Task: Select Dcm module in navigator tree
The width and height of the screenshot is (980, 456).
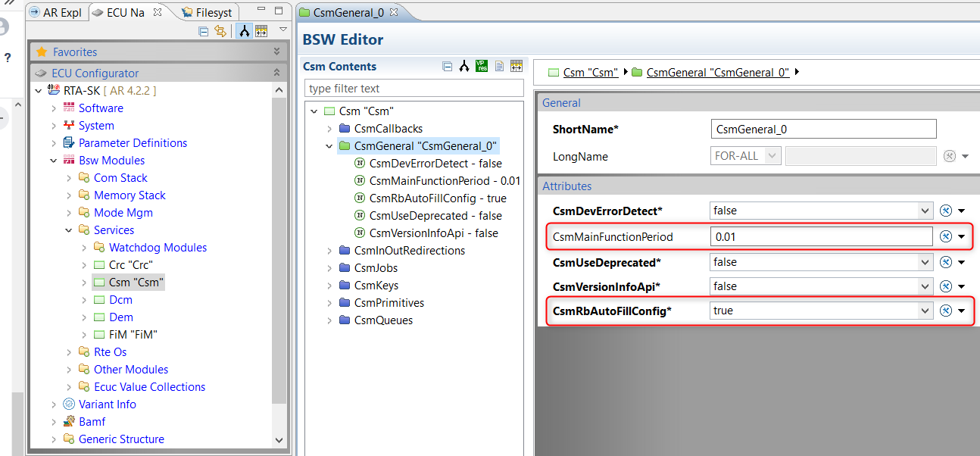Action: coord(120,300)
